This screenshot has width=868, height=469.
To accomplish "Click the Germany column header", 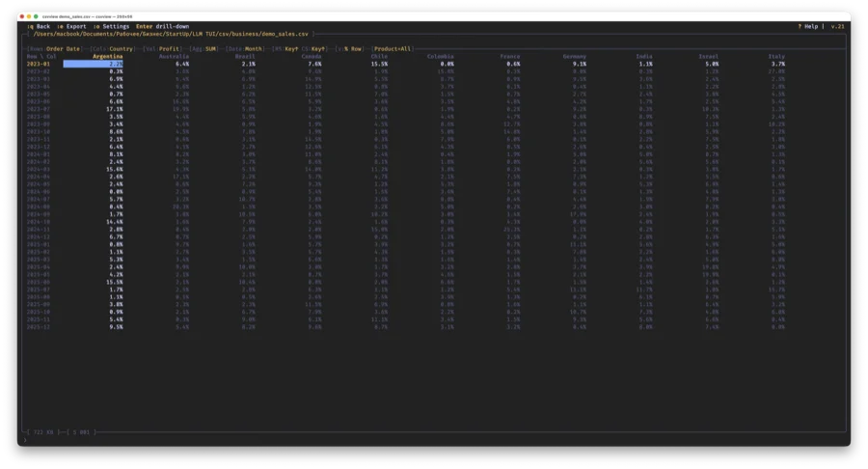I will [574, 56].
